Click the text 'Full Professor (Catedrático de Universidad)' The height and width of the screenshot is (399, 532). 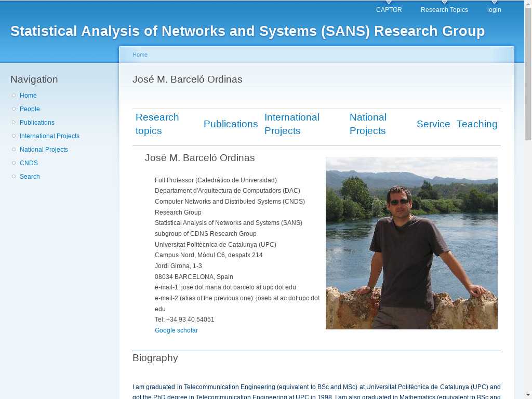point(216,180)
